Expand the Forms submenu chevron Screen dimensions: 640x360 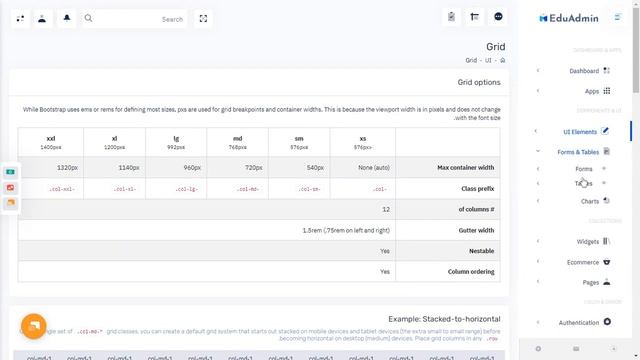(x=538, y=169)
